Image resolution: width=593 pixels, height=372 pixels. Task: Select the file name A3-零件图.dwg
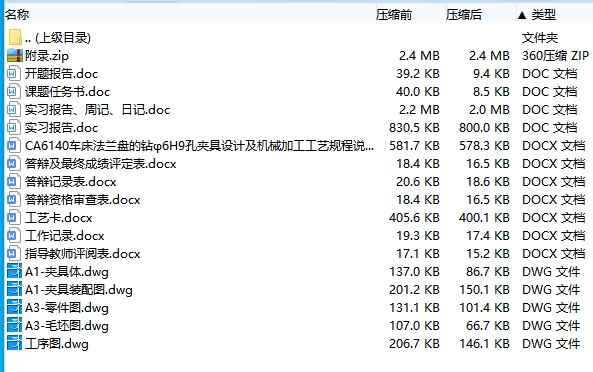[x=67, y=308]
